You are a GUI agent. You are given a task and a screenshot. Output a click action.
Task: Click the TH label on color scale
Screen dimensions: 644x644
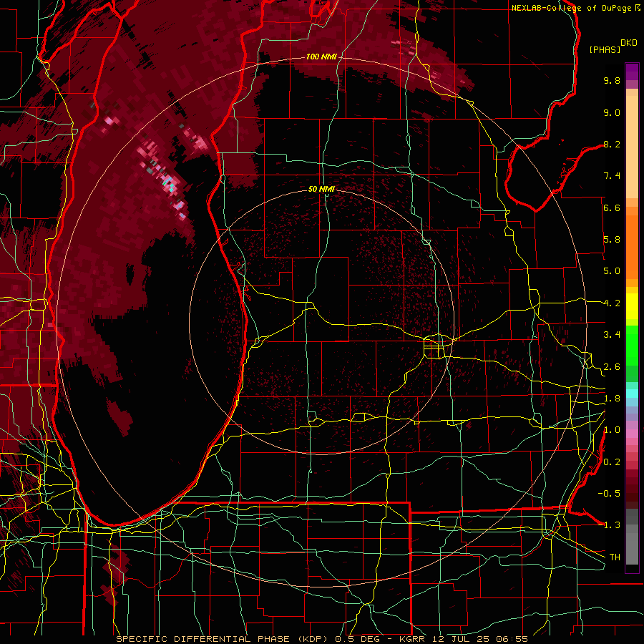pyautogui.click(x=615, y=557)
